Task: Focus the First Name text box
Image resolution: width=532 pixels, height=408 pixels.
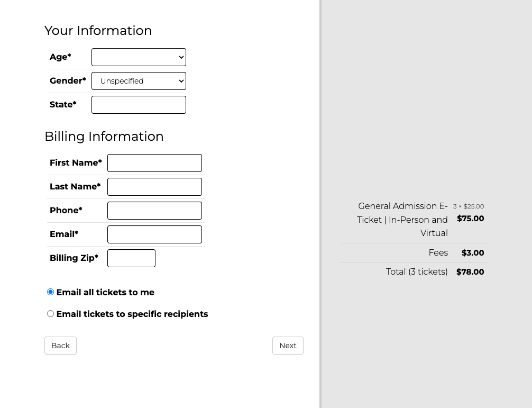Action: (x=154, y=163)
